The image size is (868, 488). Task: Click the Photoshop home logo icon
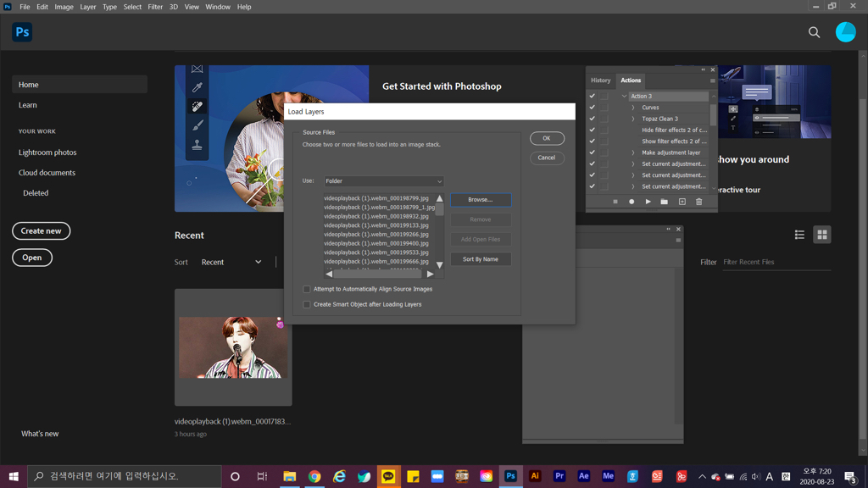coord(22,32)
